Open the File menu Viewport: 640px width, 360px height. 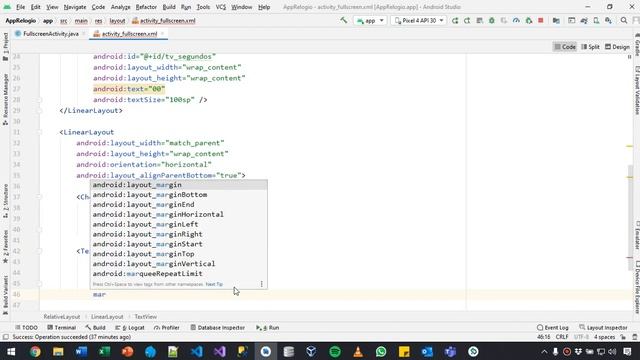(x=20, y=7)
